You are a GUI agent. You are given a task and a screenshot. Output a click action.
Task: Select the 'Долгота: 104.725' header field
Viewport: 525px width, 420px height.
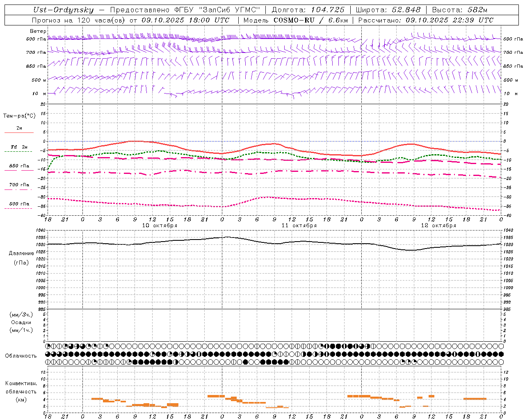pyautogui.click(x=308, y=10)
